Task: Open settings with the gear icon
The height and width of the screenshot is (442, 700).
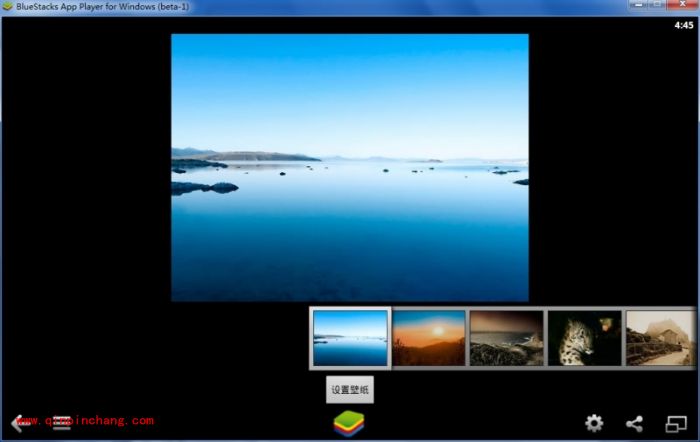Action: point(594,423)
